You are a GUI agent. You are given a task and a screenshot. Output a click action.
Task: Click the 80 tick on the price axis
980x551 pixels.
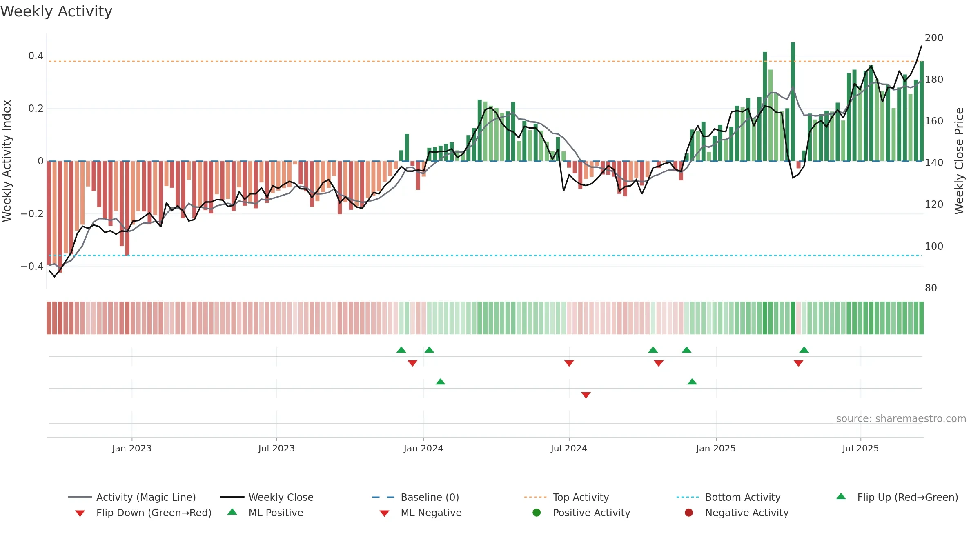[x=931, y=288]
